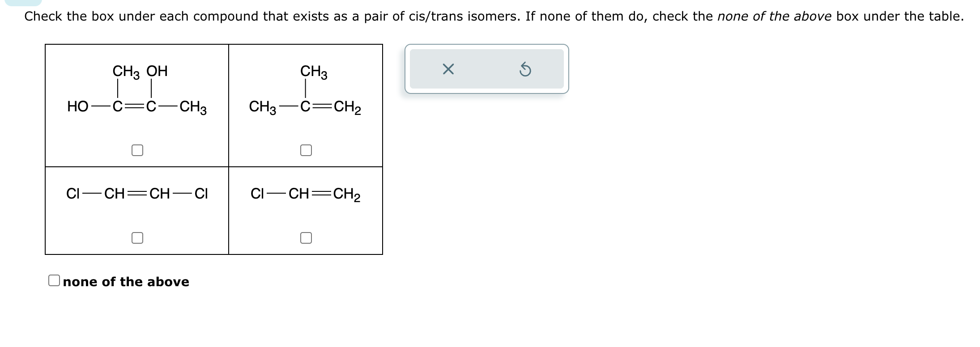Click the bold none of the above label
Viewport: 980px width, 347px height.
click(126, 282)
